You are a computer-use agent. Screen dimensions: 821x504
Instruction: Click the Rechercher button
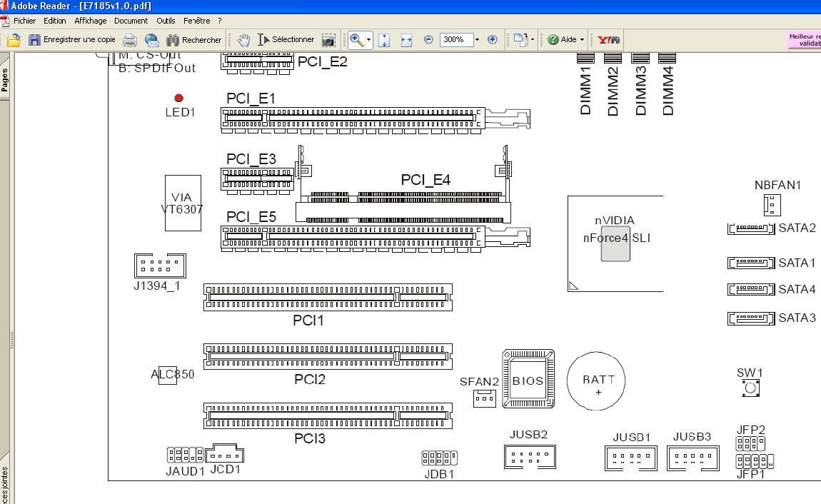pyautogui.click(x=194, y=40)
